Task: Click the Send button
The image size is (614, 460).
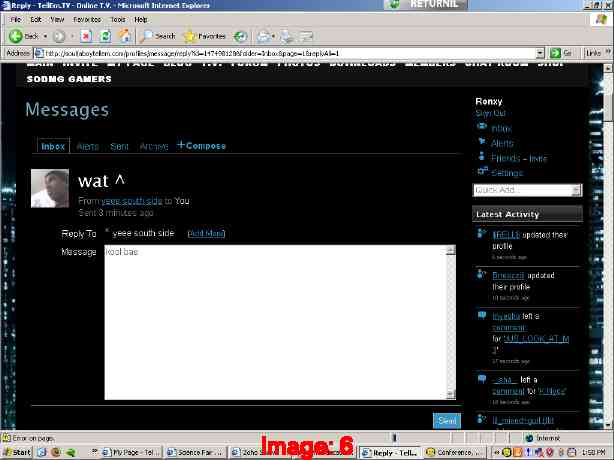Action: [x=447, y=421]
